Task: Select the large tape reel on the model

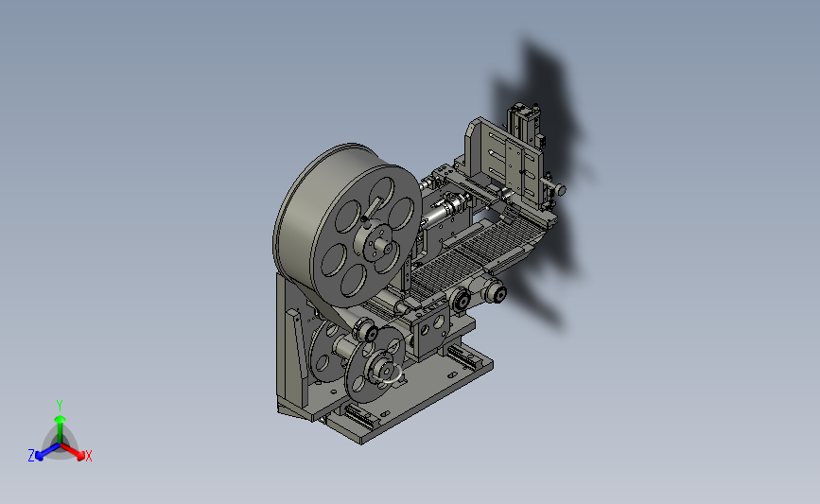Action: 347,225
